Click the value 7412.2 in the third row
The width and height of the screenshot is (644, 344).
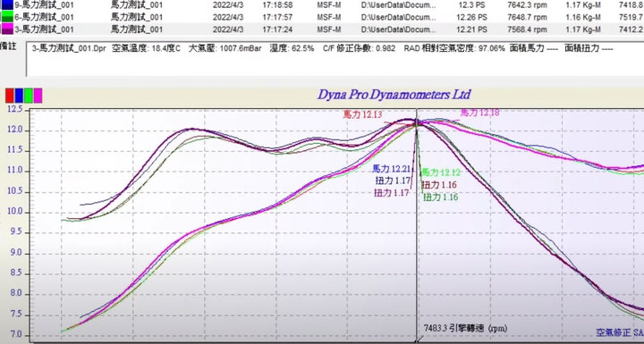pyautogui.click(x=631, y=29)
